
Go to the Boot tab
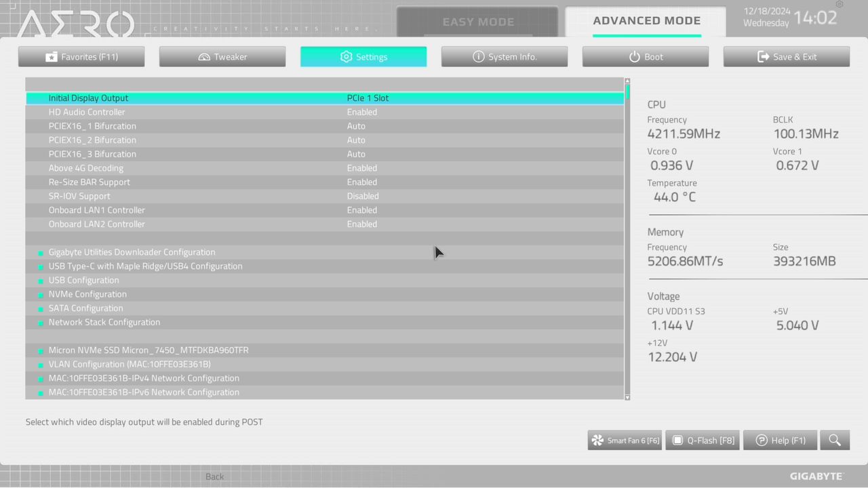tap(646, 57)
